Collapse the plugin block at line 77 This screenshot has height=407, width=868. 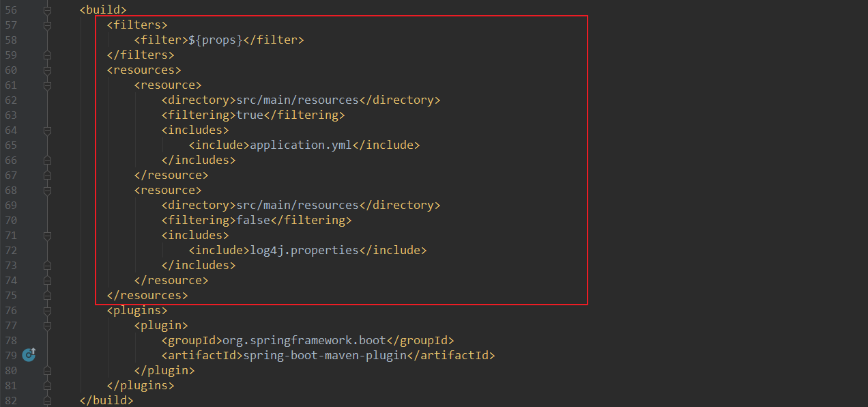point(47,326)
